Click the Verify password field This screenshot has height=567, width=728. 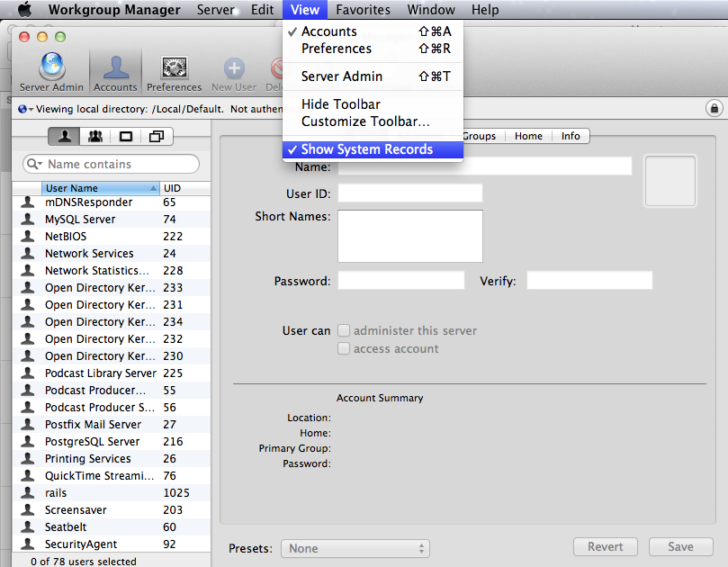(x=589, y=281)
